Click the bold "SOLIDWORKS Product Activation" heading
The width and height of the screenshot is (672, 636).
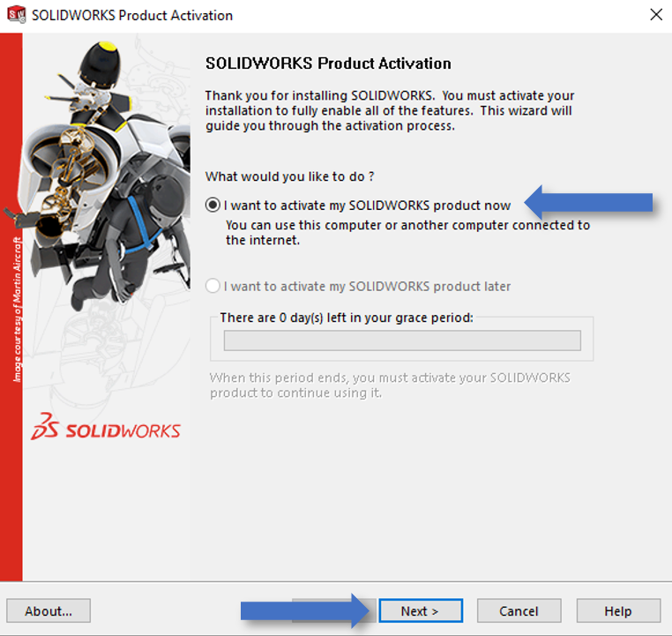coord(328,64)
